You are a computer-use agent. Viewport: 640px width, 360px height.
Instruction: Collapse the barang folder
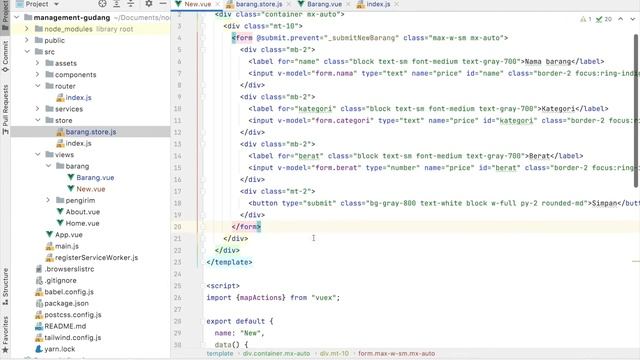coord(48,166)
